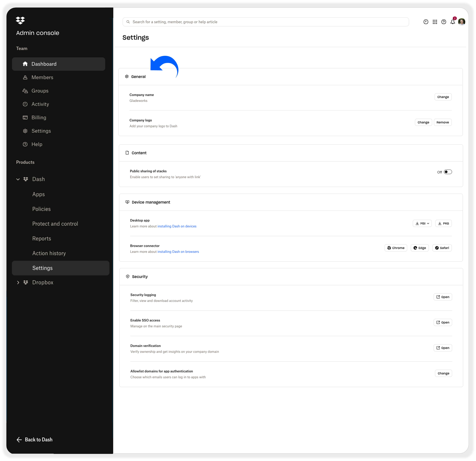Viewport: 476px width, 461px height.
Task: Select Members in the sidebar
Action: coord(42,77)
